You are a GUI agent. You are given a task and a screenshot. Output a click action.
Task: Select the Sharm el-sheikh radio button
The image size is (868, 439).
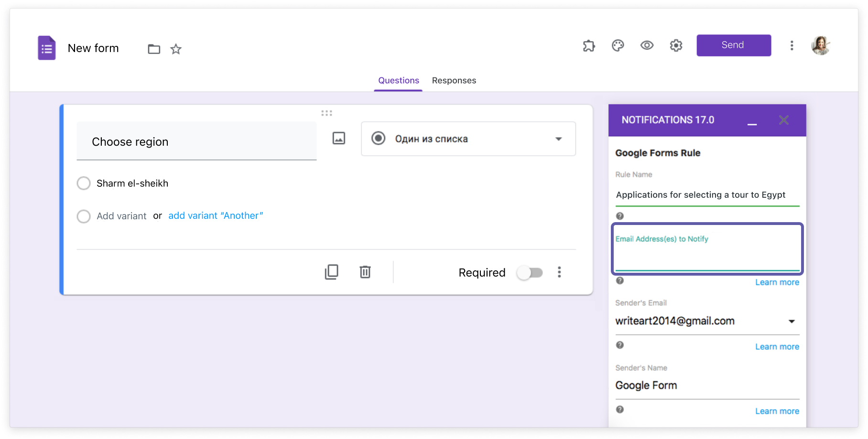coord(84,183)
